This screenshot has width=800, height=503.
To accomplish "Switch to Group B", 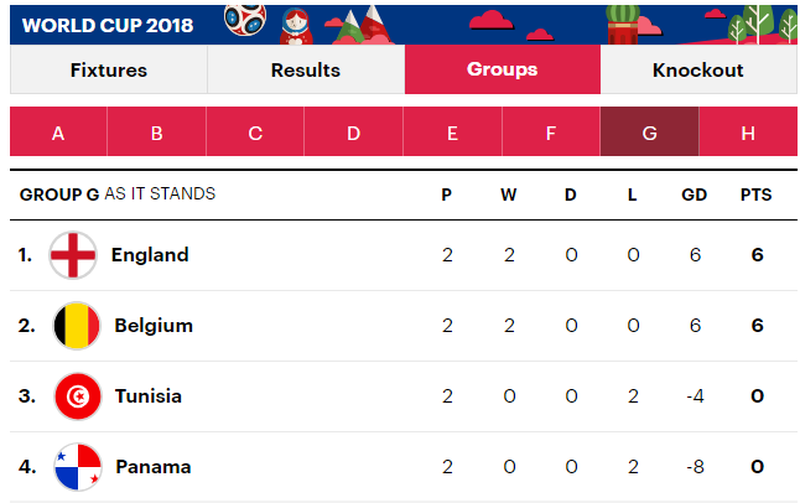I will [x=156, y=132].
